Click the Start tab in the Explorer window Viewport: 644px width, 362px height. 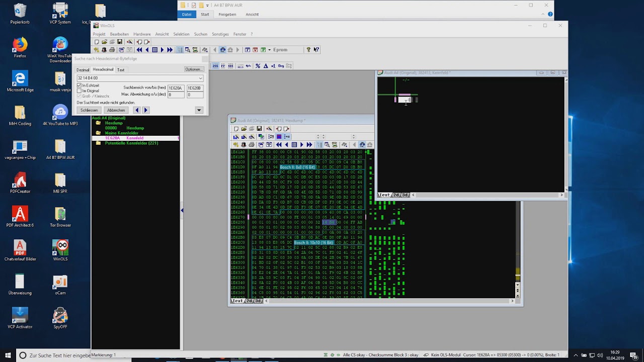click(205, 15)
